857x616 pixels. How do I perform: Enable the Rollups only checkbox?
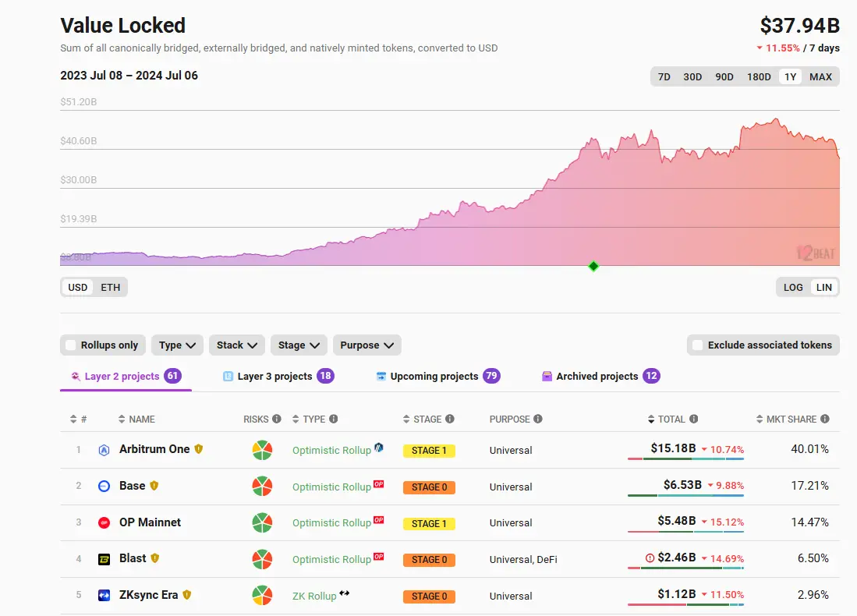click(x=71, y=345)
